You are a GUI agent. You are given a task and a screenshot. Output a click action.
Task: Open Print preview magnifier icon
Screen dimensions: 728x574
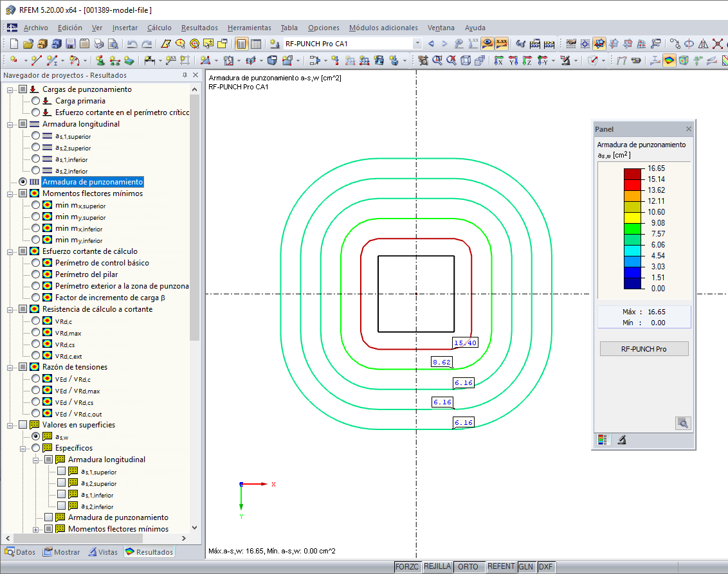(x=113, y=44)
